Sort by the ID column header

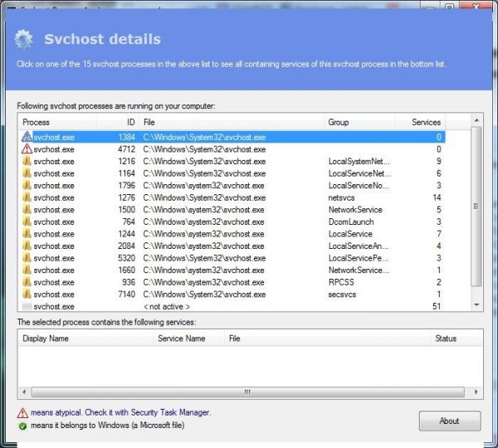(118, 122)
